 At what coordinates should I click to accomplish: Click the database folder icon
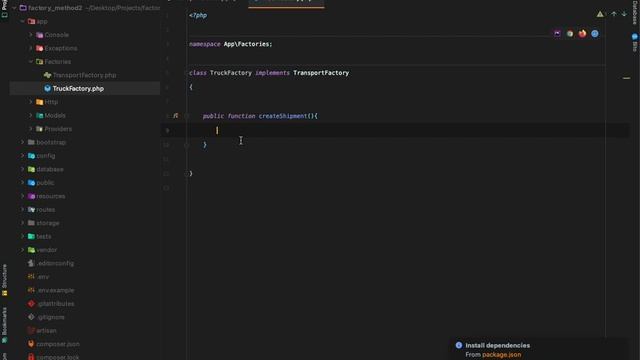click(x=31, y=169)
